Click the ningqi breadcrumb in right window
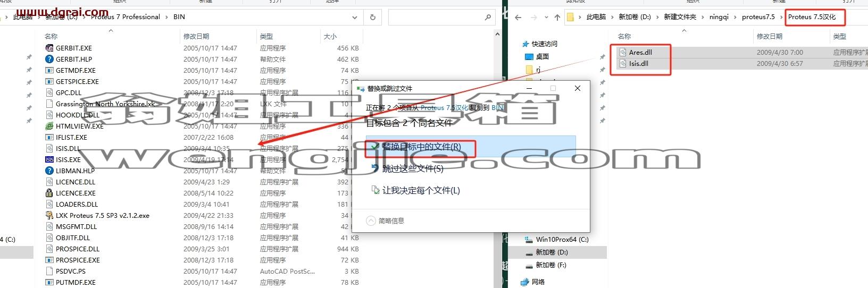 [x=719, y=17]
